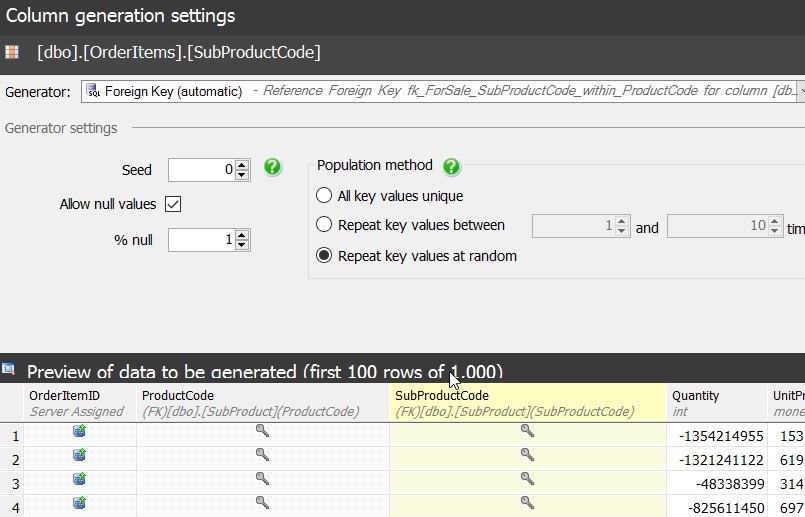
Task: Uncheck Allow null values checkbox
Action: [173, 204]
